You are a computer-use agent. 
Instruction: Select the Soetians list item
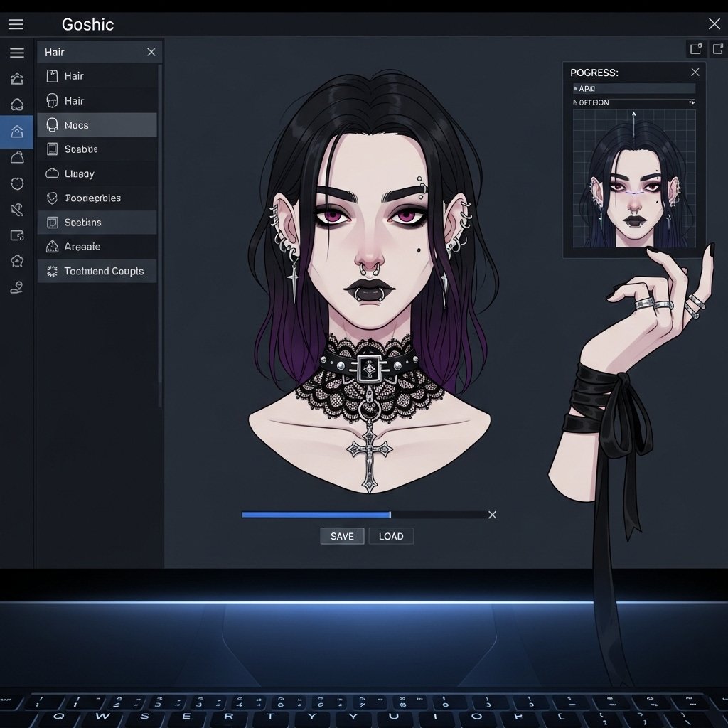click(97, 223)
